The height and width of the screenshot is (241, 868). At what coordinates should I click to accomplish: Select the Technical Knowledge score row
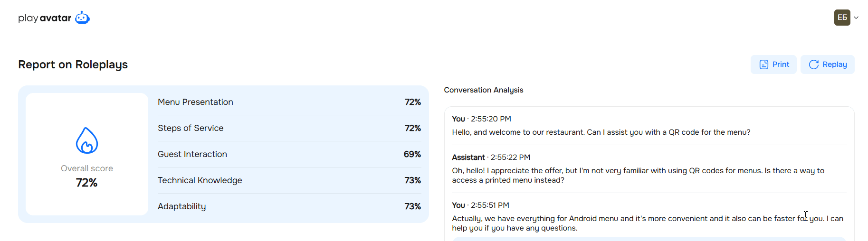pos(289,180)
